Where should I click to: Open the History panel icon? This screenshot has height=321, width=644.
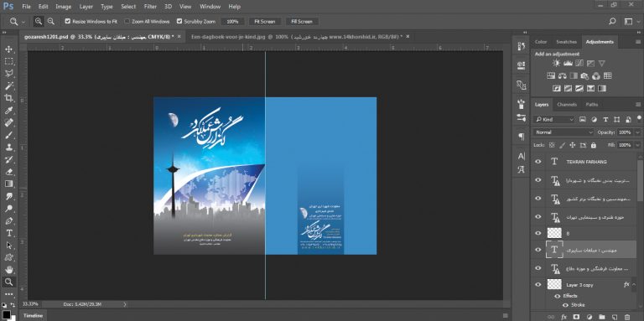point(522,46)
